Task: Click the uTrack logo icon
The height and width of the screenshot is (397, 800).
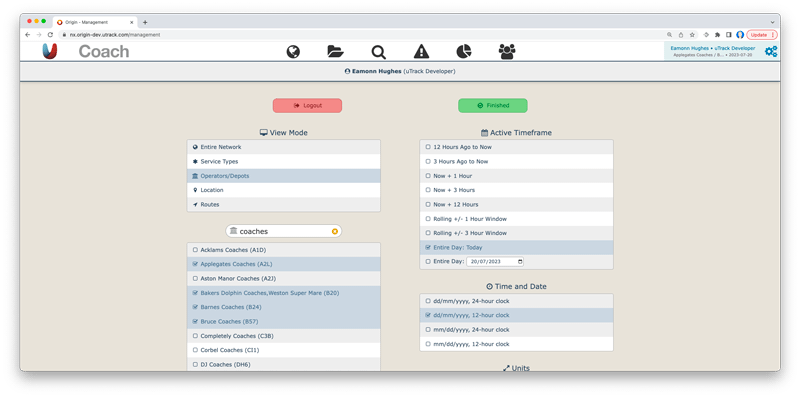Action: tap(49, 51)
